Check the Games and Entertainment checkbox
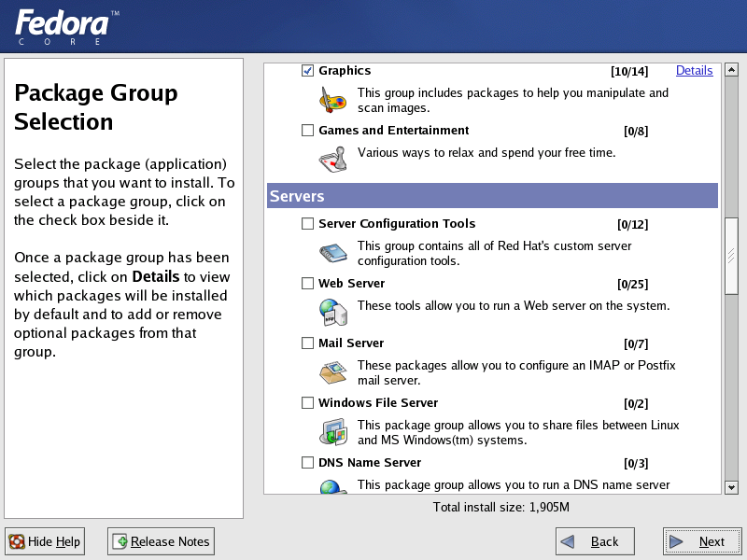This screenshot has width=747, height=560. point(307,131)
